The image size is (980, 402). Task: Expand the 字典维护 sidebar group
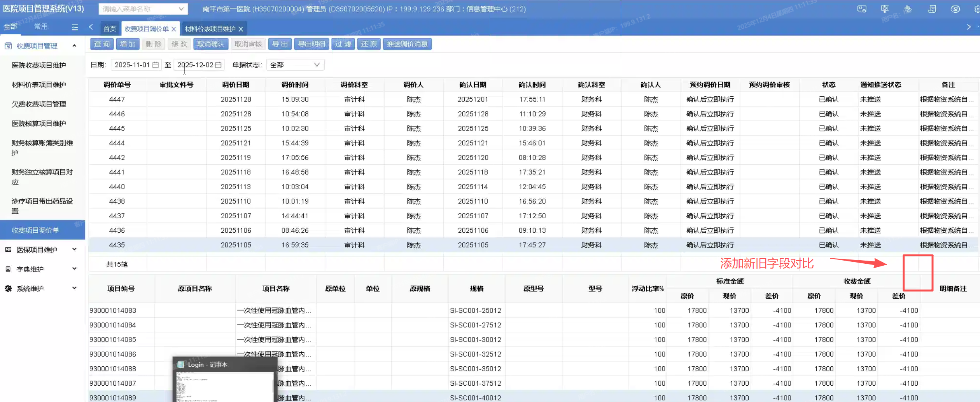pos(42,269)
